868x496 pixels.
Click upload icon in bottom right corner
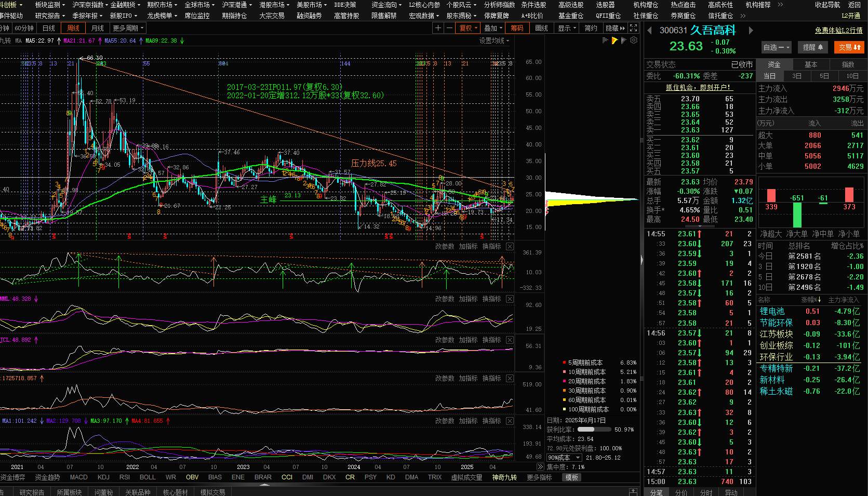633,491
